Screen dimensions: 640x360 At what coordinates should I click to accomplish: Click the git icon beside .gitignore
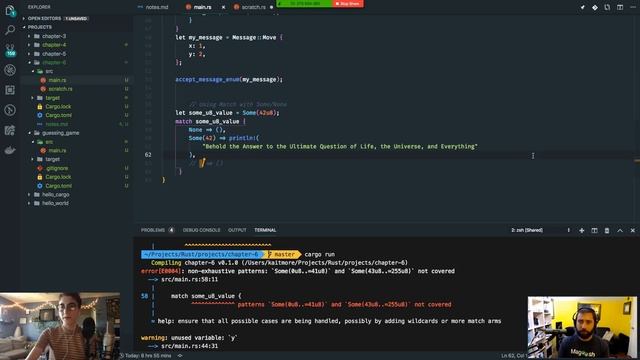40,168
